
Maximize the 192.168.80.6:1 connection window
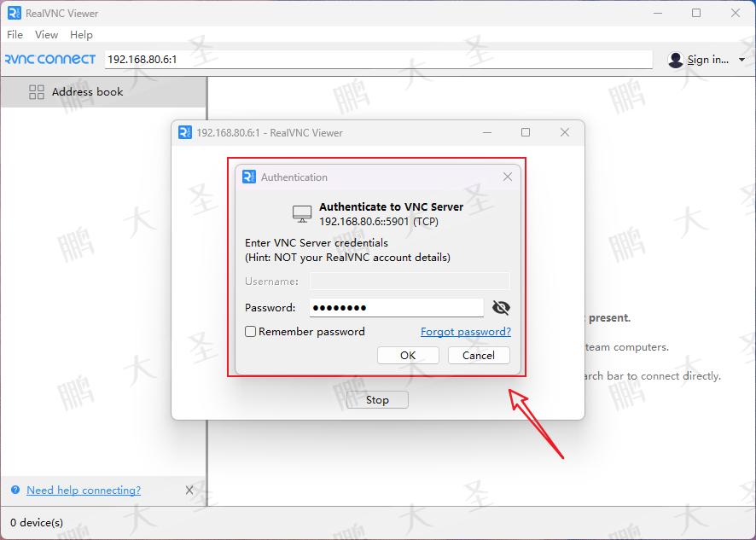pos(526,132)
